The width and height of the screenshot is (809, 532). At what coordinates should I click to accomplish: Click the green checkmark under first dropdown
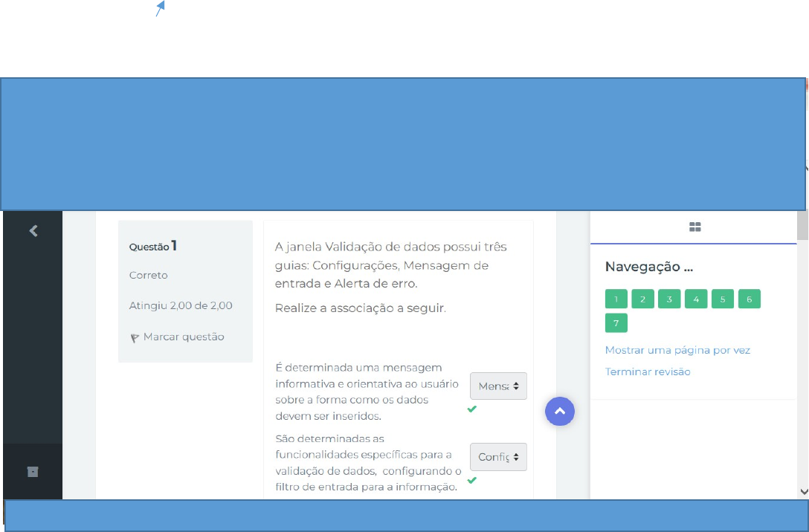point(471,409)
